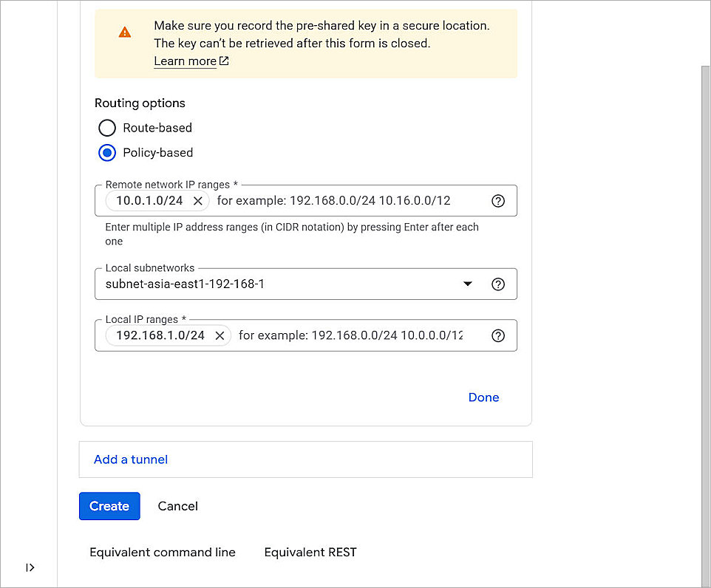
Task: Open the Learn more link
Action: (x=185, y=61)
